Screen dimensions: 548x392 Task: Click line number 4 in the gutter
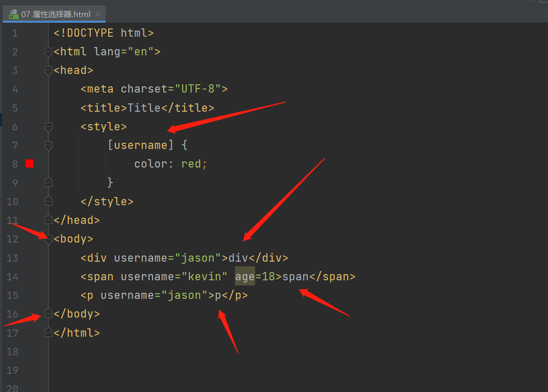click(14, 89)
